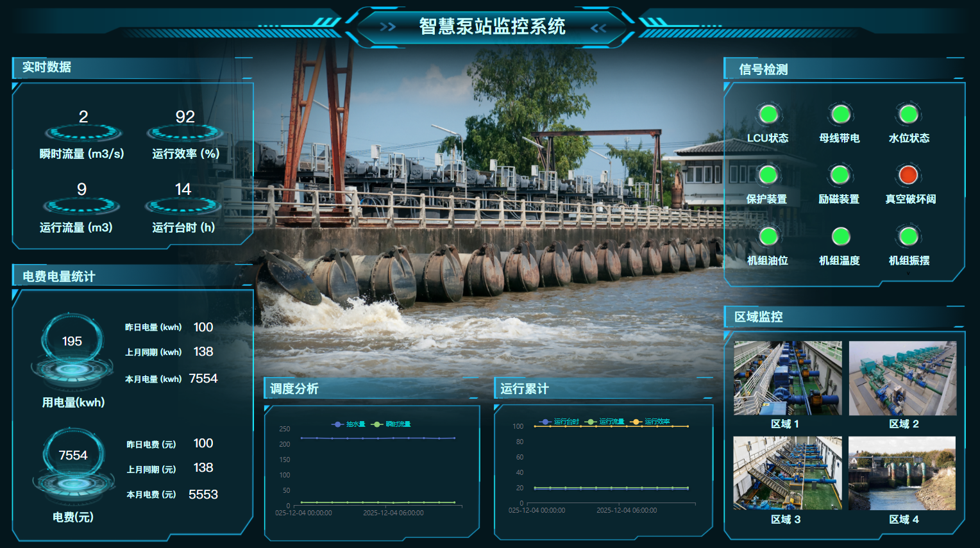This screenshot has width=980, height=548.
Task: Click the 实时数据 panel header
Action: click(x=132, y=67)
